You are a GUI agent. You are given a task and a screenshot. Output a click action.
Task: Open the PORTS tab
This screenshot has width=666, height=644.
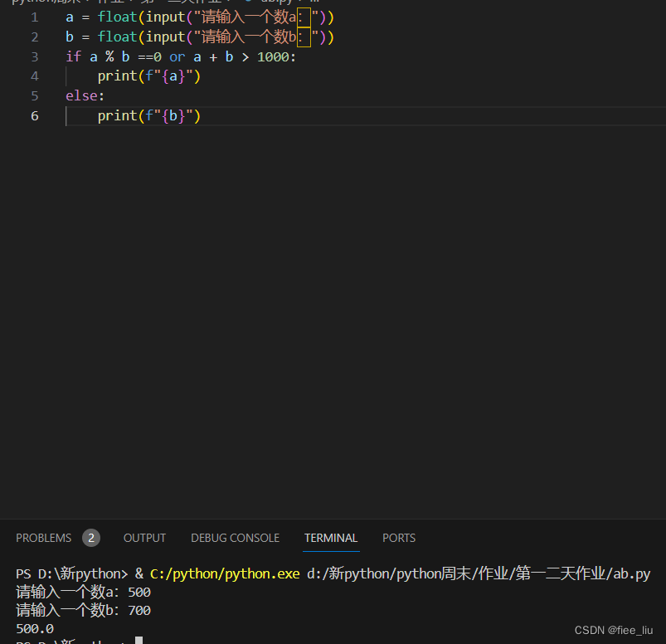(399, 538)
